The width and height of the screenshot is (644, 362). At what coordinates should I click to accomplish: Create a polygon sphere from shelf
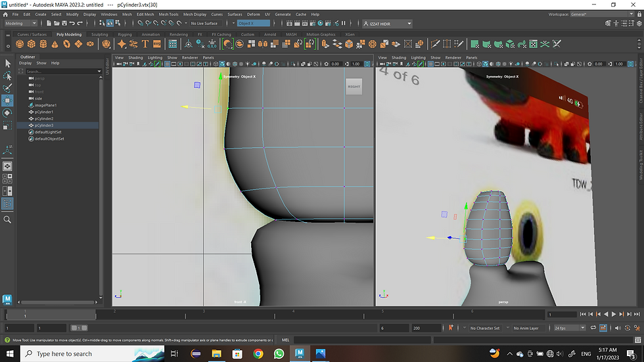[x=20, y=44]
